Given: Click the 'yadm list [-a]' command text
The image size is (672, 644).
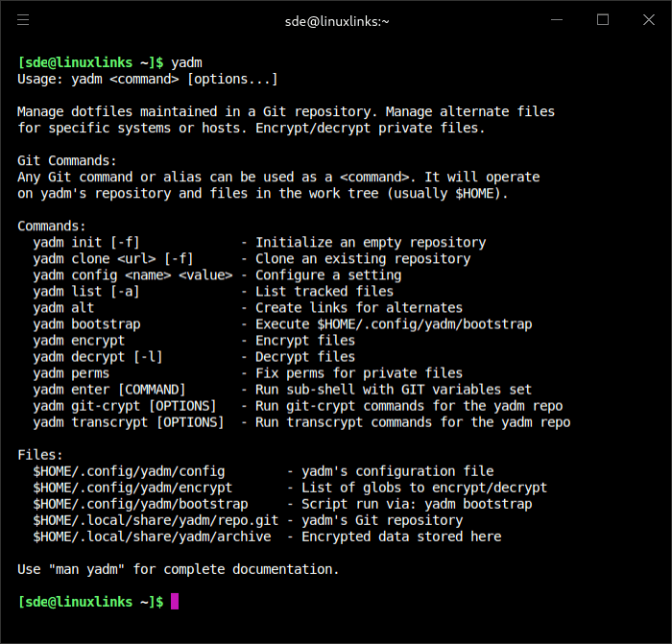Looking at the screenshot, I should (86, 292).
